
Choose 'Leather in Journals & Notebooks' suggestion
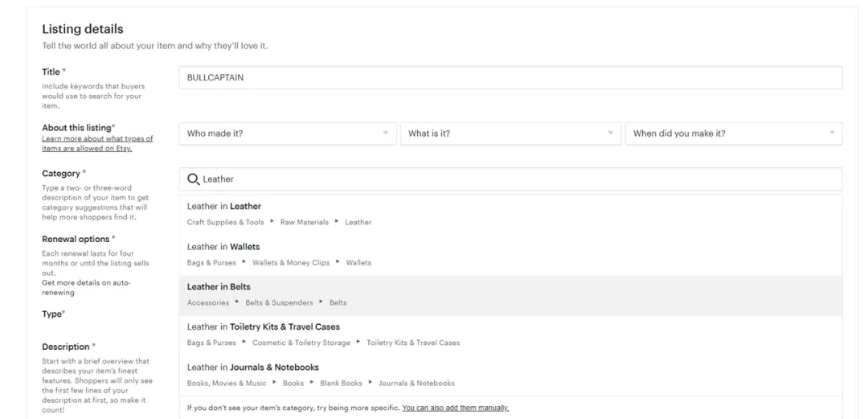[x=253, y=368]
